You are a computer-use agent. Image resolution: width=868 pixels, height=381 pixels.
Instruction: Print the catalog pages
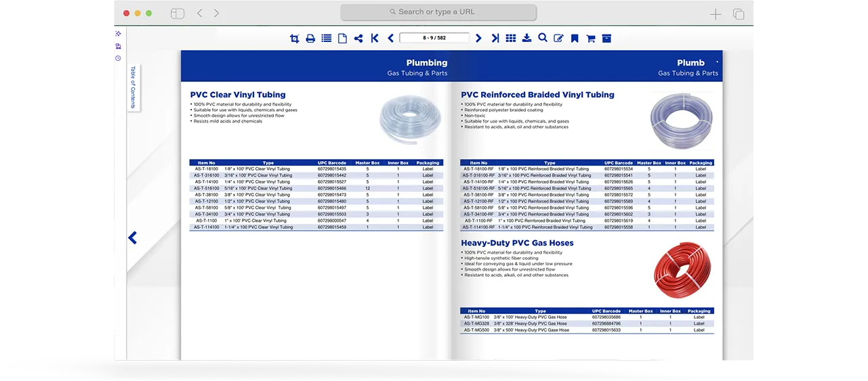[x=310, y=39]
